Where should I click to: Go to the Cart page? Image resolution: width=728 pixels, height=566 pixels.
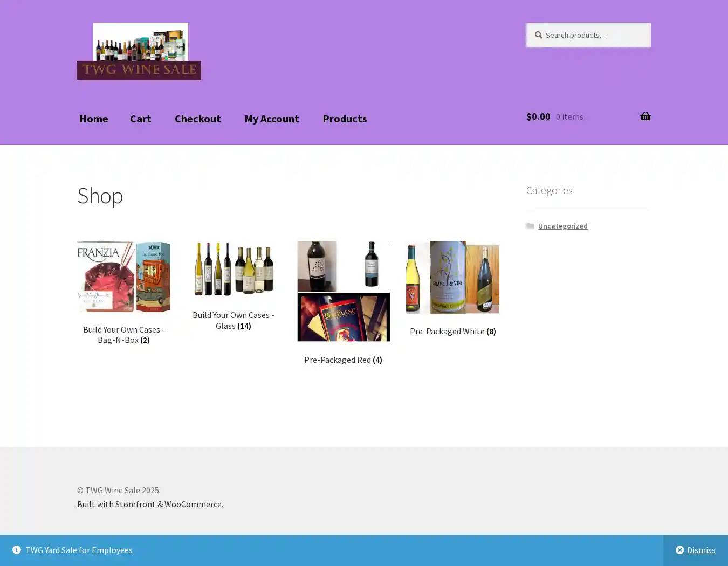pyautogui.click(x=140, y=119)
